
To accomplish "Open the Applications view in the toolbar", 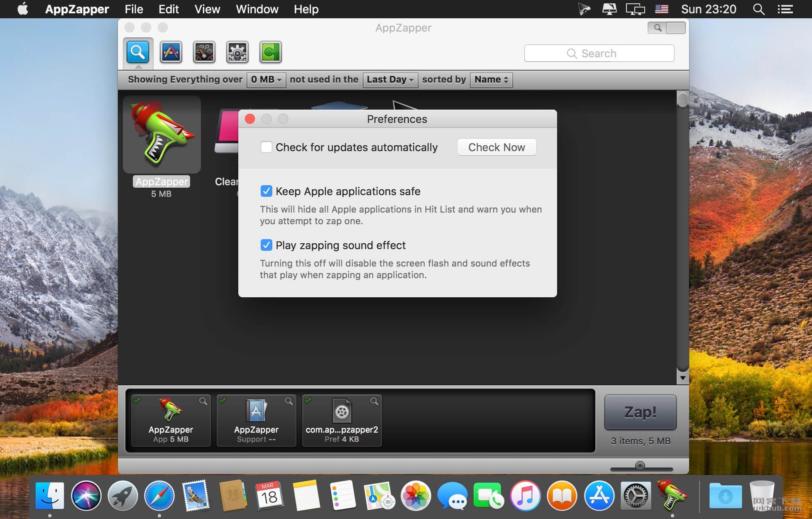I will 171,52.
